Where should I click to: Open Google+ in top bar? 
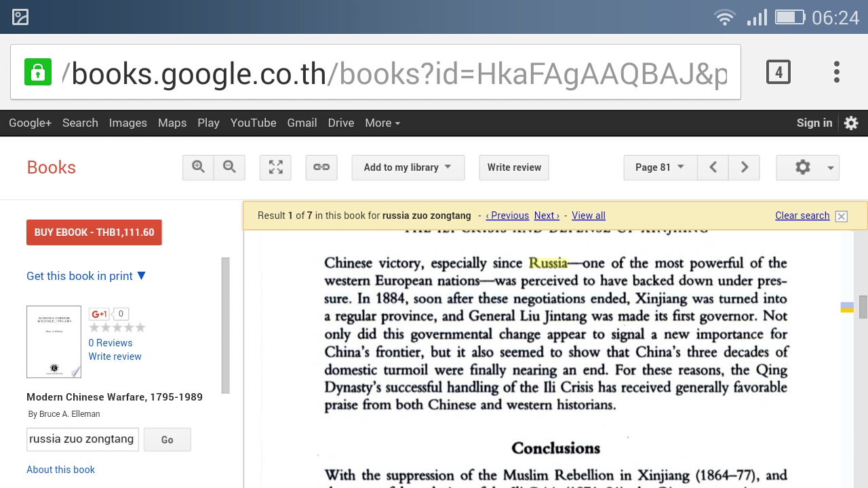(x=30, y=123)
